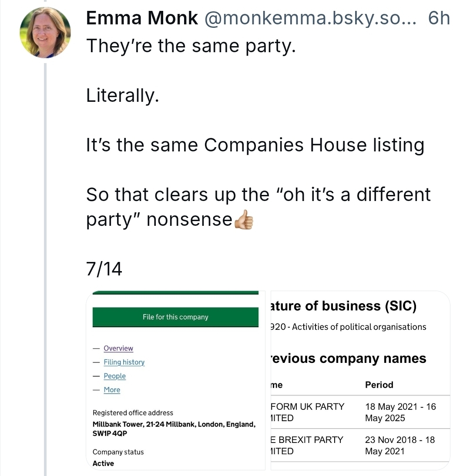The image size is (470, 476).
Task: Click the Nature of business (SIC) heading
Action: point(344,306)
